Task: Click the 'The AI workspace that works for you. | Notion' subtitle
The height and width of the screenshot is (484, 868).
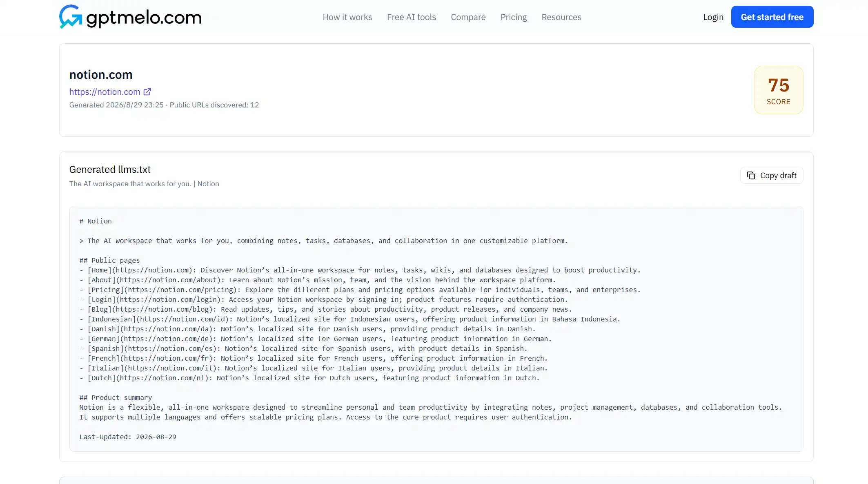Action: point(144,184)
